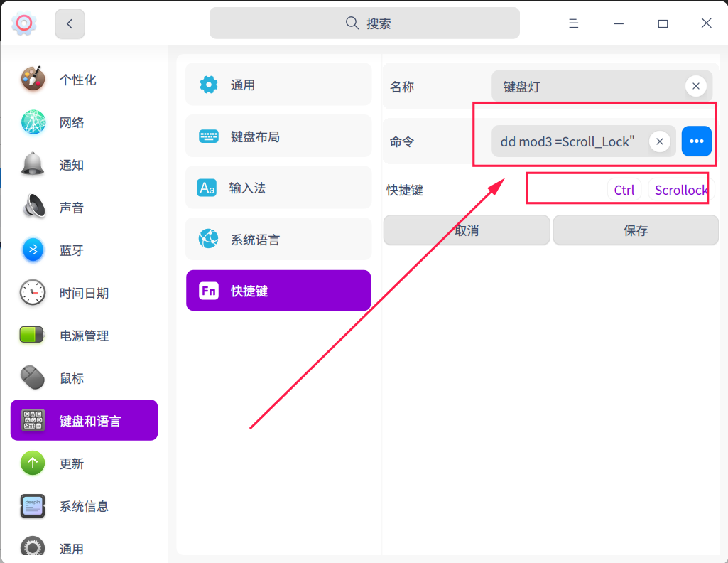Click the 搜索 search box

pyautogui.click(x=364, y=23)
